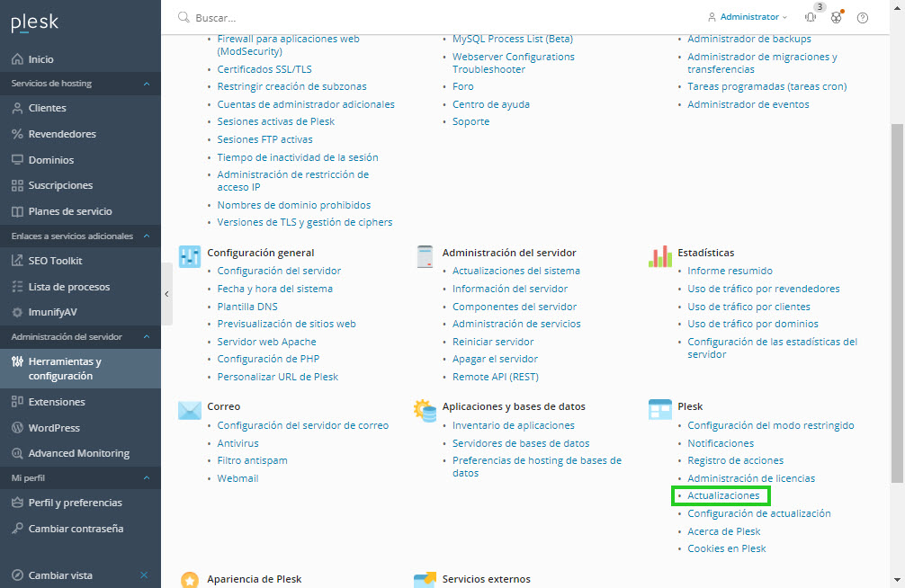This screenshot has width=905, height=588.
Task: Open Advanced Monitoring menu entry
Action: (x=80, y=453)
